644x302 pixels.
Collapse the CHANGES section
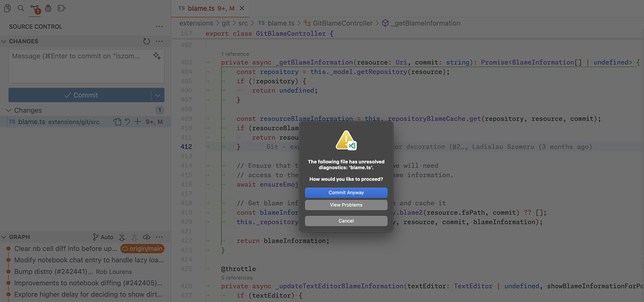pyautogui.click(x=4, y=41)
